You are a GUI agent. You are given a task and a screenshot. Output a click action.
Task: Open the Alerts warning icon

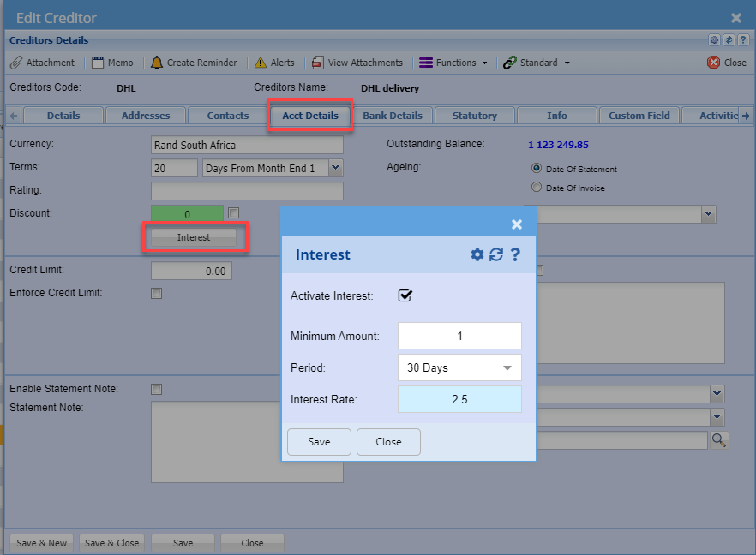(261, 63)
